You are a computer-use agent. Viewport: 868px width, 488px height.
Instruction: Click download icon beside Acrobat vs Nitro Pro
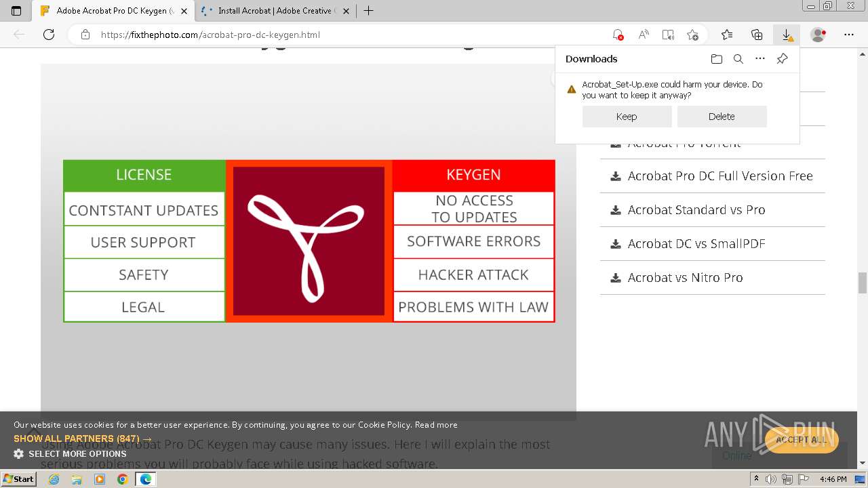[x=616, y=278]
